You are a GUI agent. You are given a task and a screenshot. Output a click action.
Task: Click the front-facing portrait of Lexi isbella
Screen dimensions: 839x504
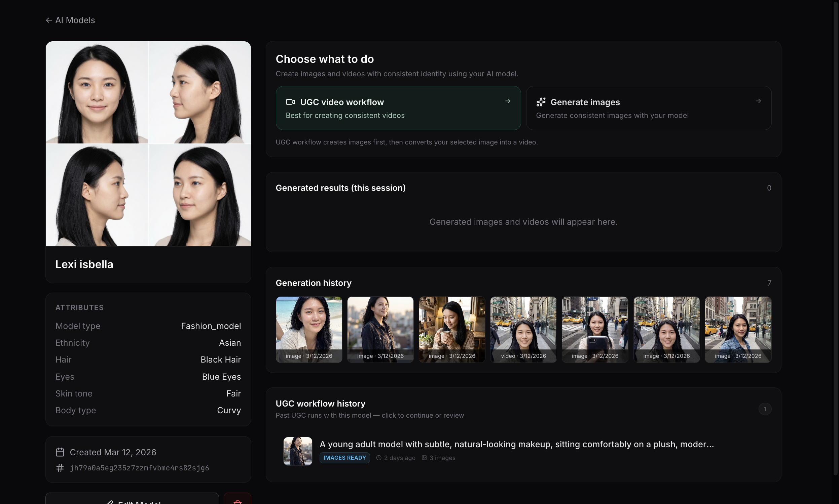[x=97, y=92]
